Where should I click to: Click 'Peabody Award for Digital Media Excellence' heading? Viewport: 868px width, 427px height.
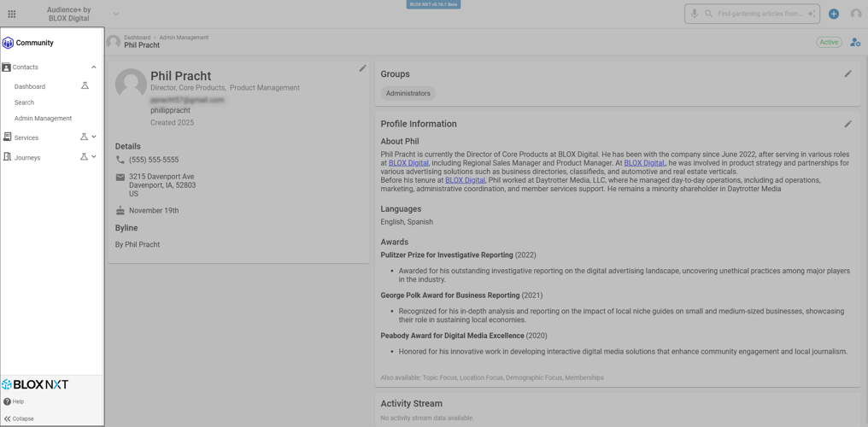pyautogui.click(x=452, y=336)
